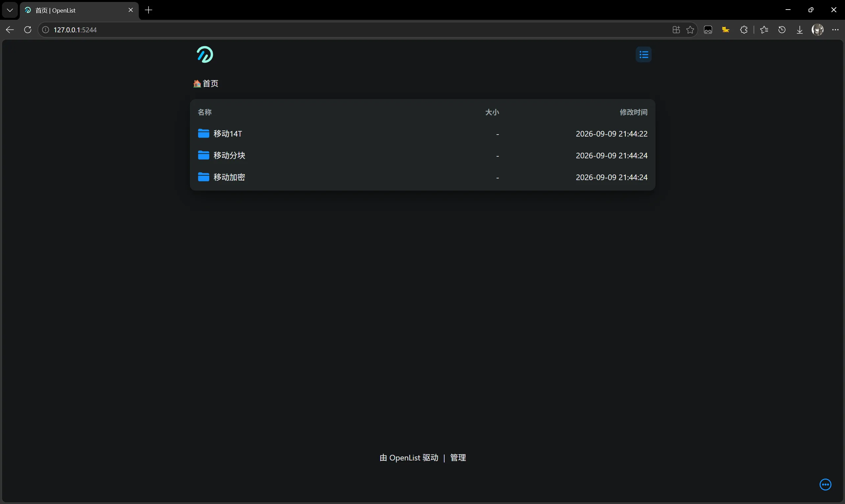The width and height of the screenshot is (845, 504).
Task: Close the 首页 | OpenList tab
Action: click(130, 10)
